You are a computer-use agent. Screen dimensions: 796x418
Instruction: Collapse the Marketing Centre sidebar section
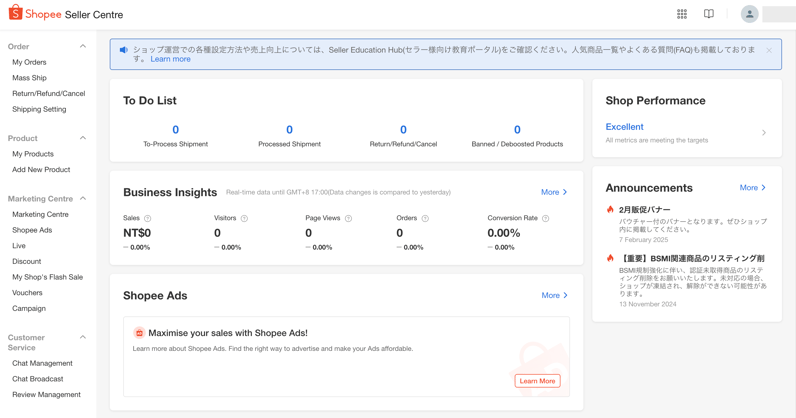pyautogui.click(x=83, y=198)
